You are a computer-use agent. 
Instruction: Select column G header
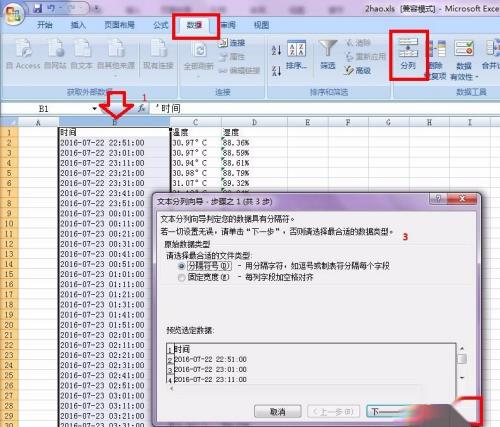389,122
